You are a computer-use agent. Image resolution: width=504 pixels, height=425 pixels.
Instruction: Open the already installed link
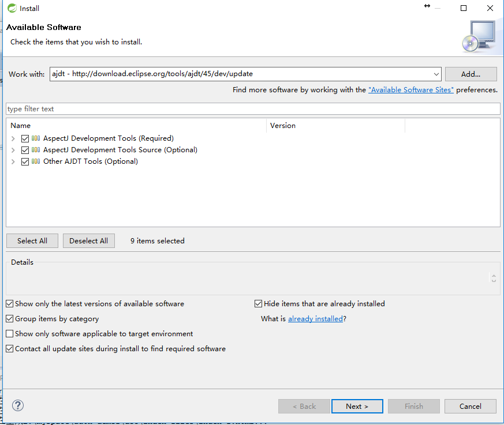315,319
